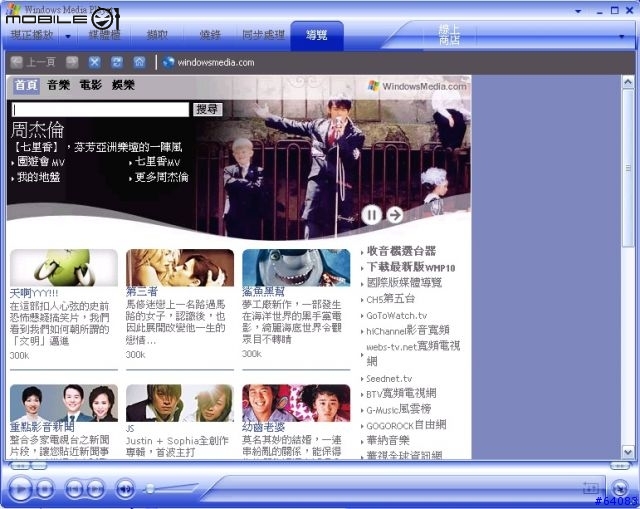Image resolution: width=640 pixels, height=509 pixels.
Task: Open the hiChannel影音寬頻 link
Action: (x=407, y=330)
